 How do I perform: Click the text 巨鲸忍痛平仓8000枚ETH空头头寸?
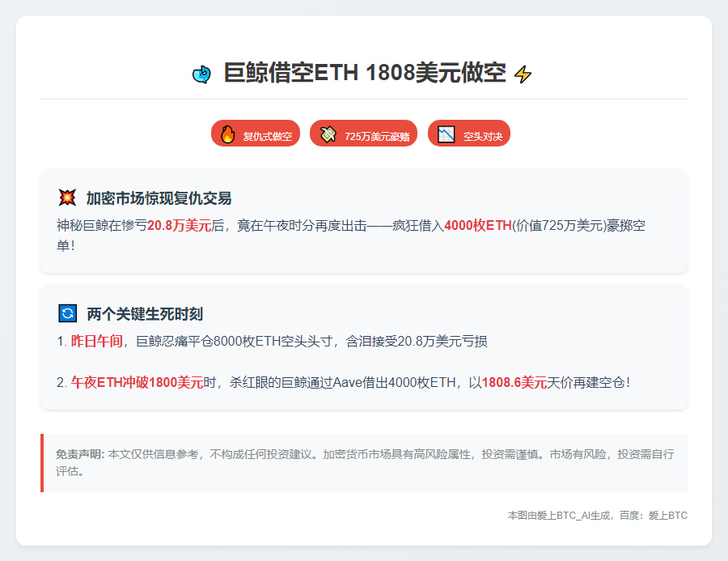234,341
